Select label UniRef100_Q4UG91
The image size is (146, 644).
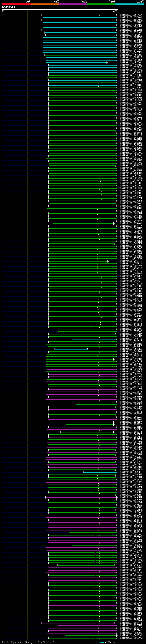(x=131, y=636)
